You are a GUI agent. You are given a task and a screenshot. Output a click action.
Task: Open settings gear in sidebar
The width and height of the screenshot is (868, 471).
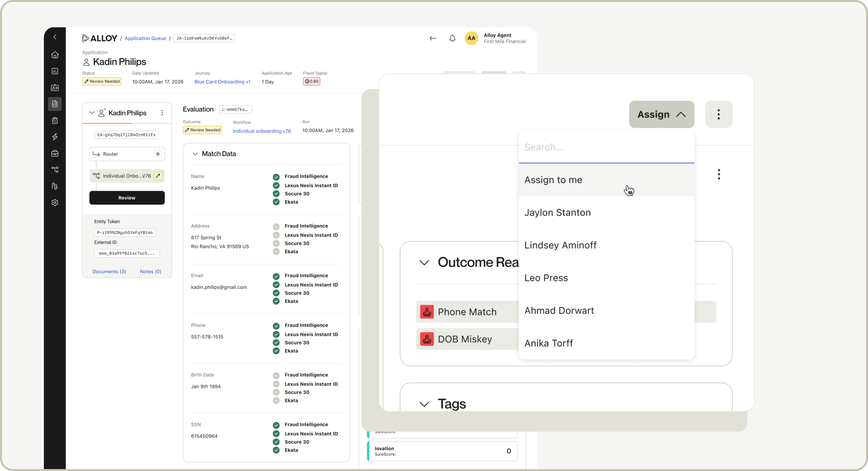(x=55, y=202)
